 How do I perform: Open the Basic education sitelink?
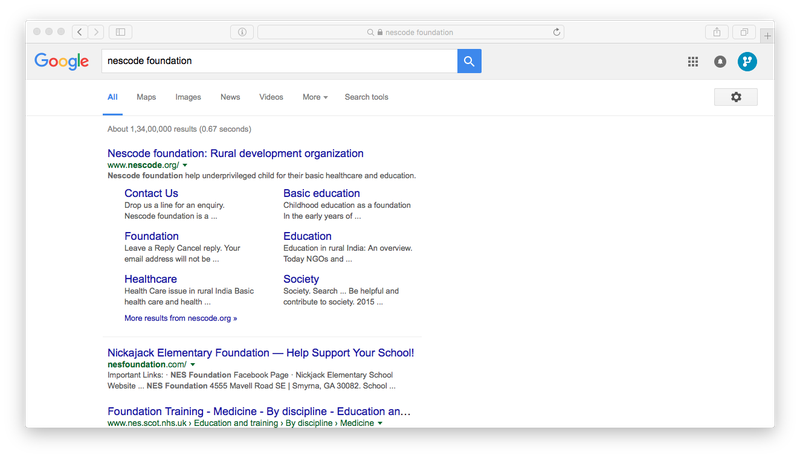click(321, 193)
